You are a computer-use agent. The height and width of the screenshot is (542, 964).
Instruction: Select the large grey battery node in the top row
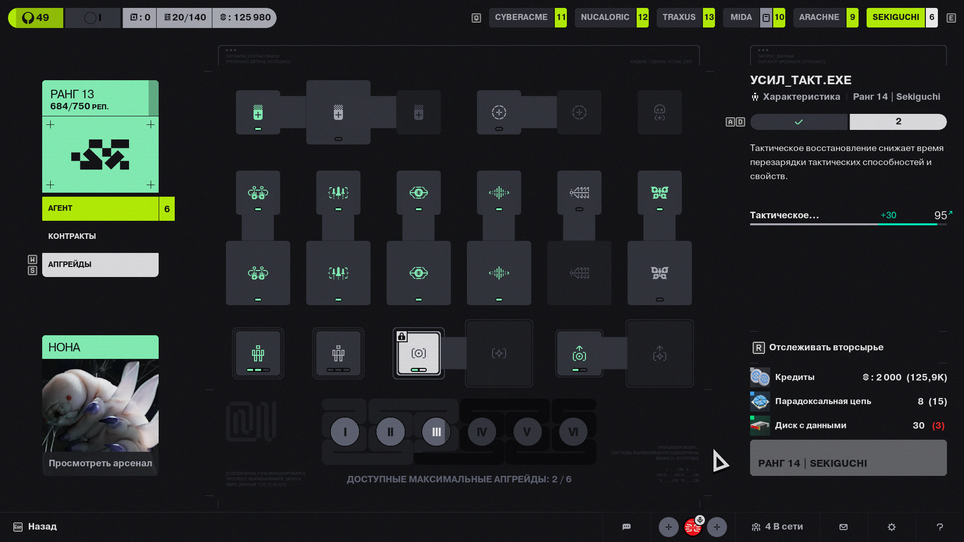click(x=338, y=112)
